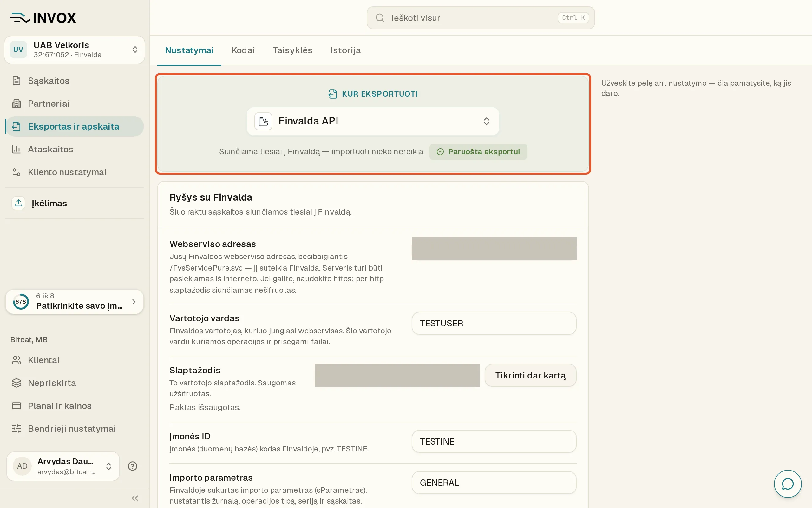Click the 6/8 progress ring

pos(21,302)
